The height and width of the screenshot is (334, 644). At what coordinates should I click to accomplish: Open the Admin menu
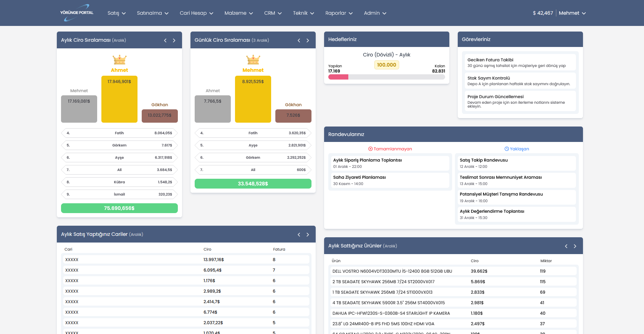375,13
